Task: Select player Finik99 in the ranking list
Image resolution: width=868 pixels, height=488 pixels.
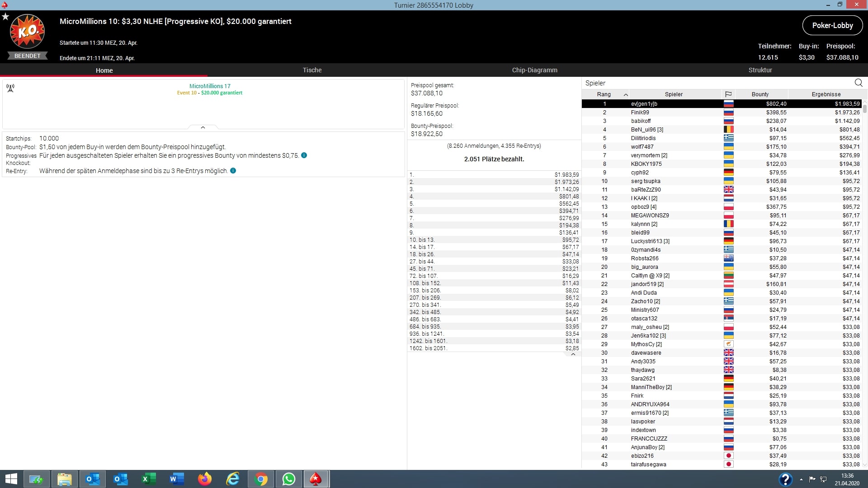Action: [x=640, y=113]
